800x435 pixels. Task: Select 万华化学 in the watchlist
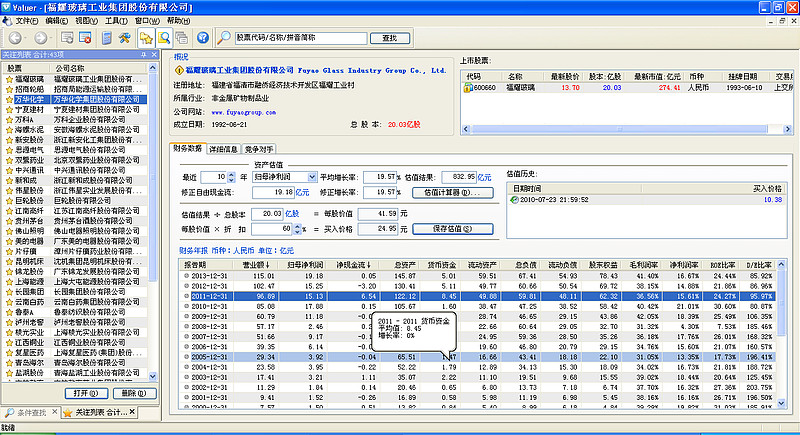[x=76, y=99]
